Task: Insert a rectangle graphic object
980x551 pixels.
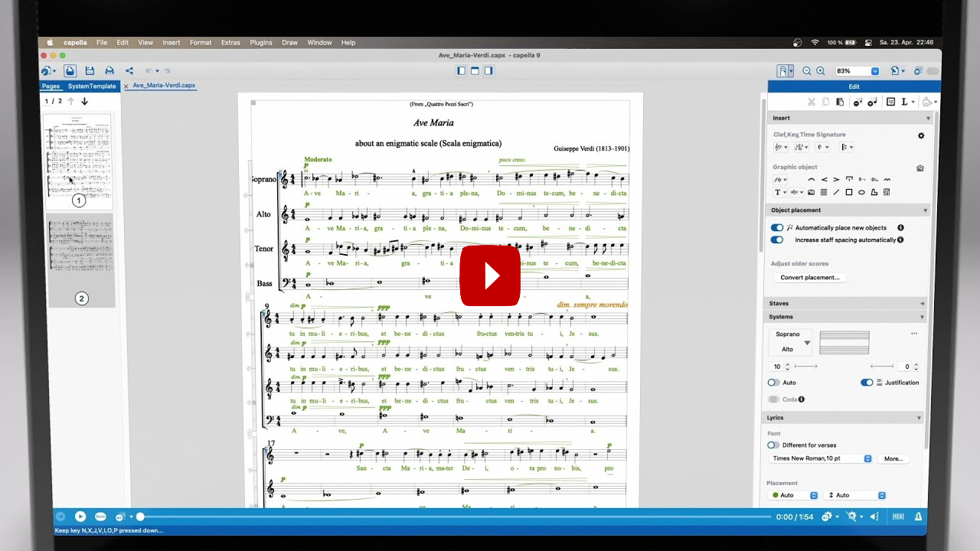Action: click(x=849, y=192)
